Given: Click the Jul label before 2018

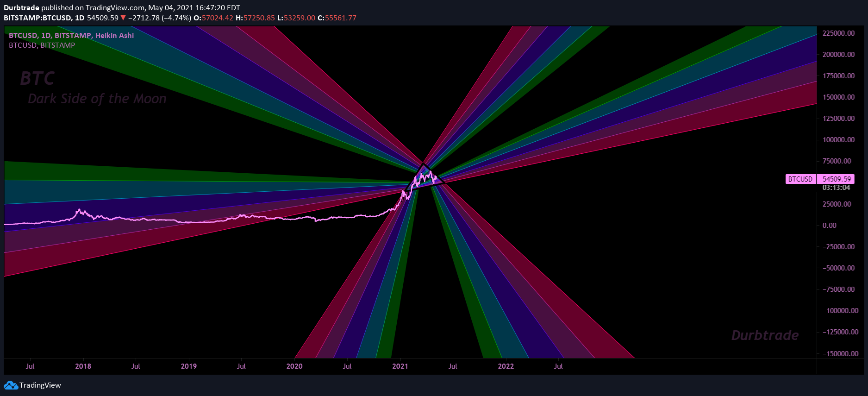Looking at the screenshot, I should click(x=30, y=366).
